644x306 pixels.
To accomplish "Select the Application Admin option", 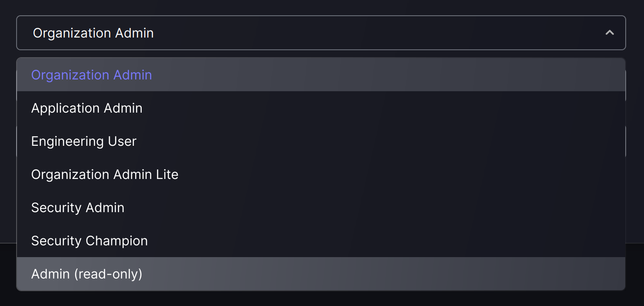I will tap(321, 108).
